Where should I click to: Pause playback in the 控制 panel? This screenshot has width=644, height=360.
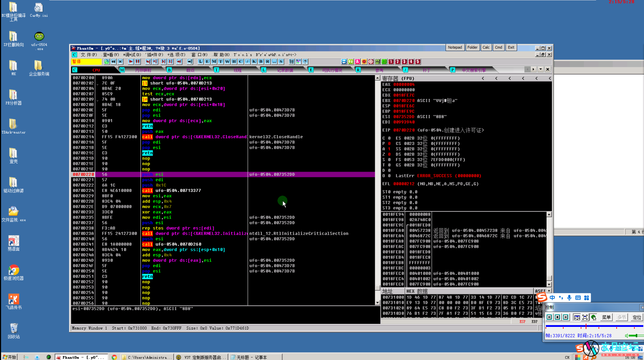pos(549,317)
